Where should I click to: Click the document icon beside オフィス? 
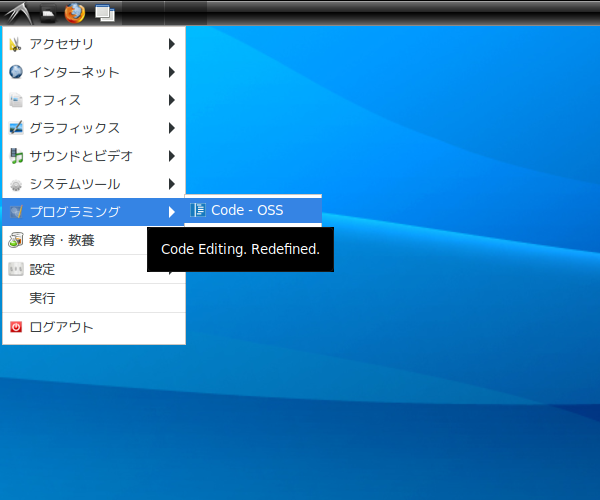[x=16, y=100]
